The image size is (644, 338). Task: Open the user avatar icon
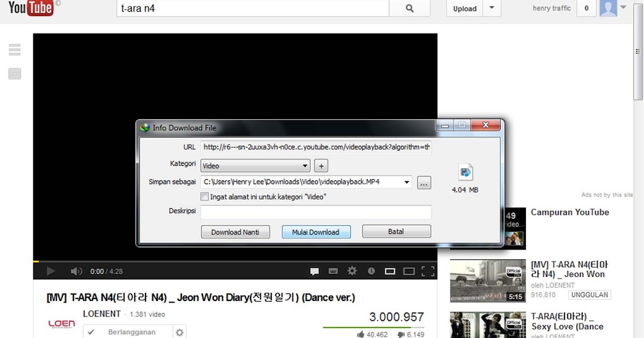point(608,8)
